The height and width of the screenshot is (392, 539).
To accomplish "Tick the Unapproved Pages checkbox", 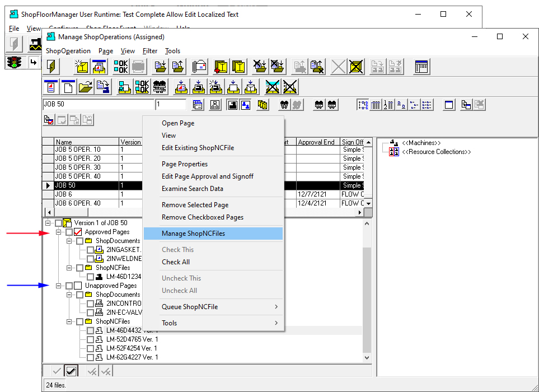I will click(x=69, y=286).
